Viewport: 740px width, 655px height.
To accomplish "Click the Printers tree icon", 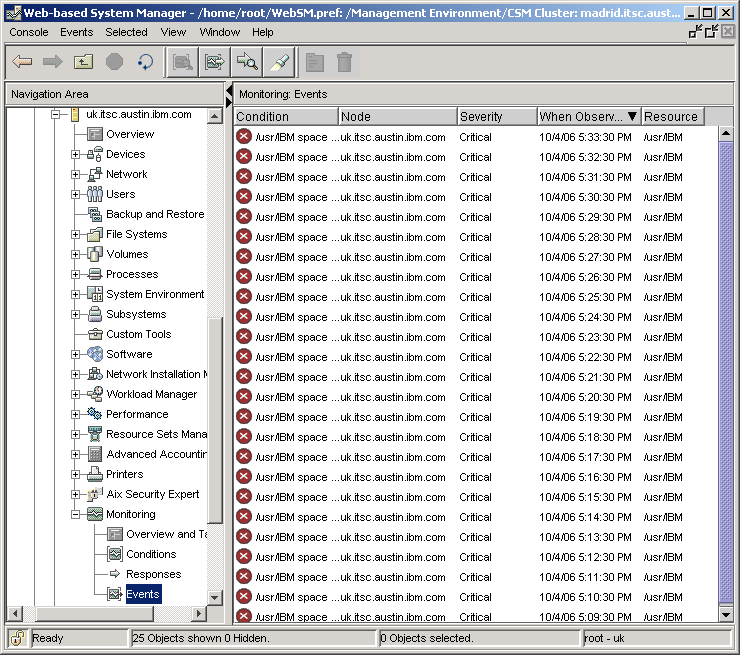I will [x=94, y=474].
